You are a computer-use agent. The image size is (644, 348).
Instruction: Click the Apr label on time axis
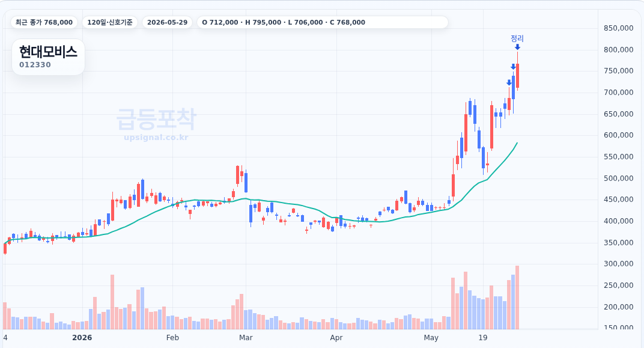pos(336,338)
